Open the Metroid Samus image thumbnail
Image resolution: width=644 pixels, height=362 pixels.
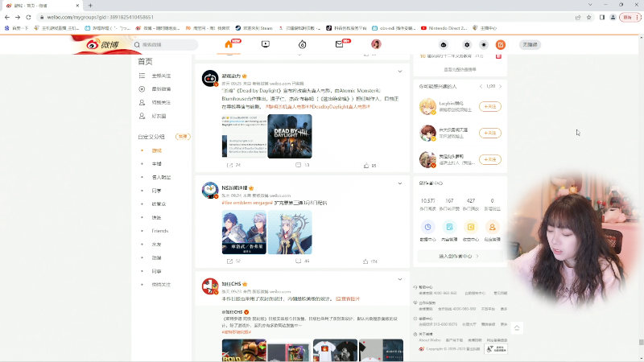click(x=244, y=350)
